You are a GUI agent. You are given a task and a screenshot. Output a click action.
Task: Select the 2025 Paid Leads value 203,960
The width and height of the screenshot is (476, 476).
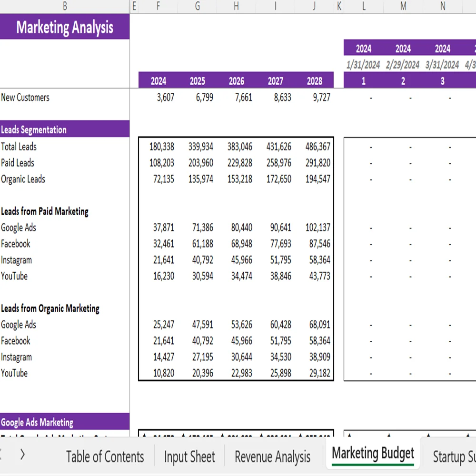[200, 163]
